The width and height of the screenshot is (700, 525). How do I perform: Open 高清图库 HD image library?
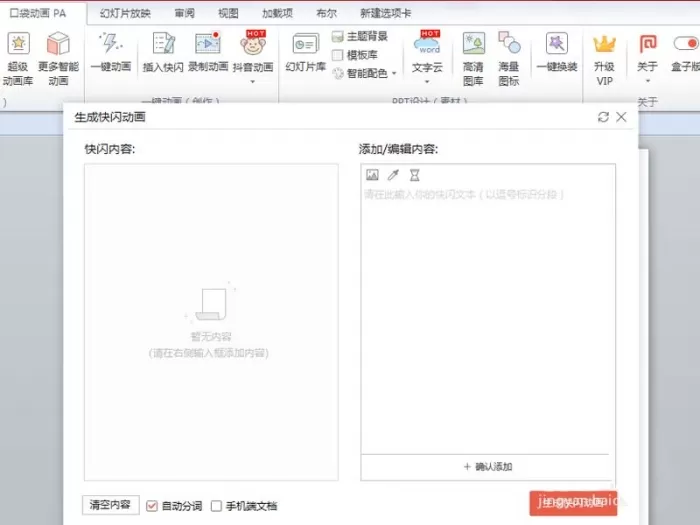[x=473, y=58]
